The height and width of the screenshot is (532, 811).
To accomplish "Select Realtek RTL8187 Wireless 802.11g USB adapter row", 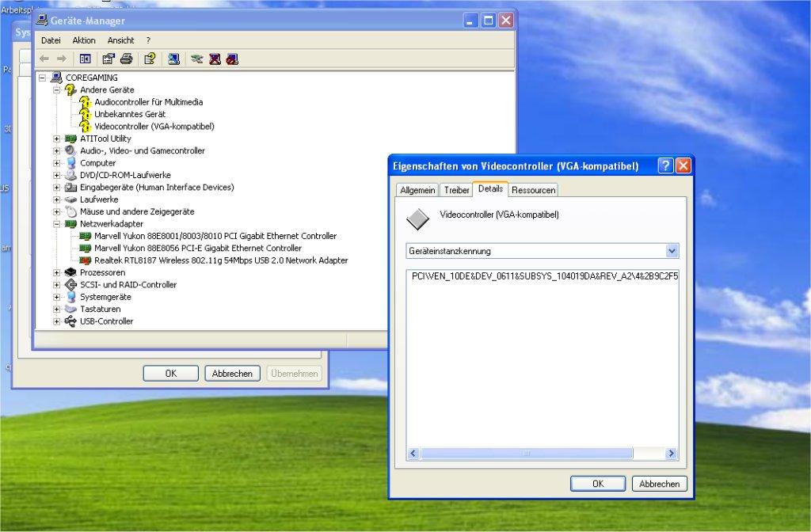I will (221, 260).
